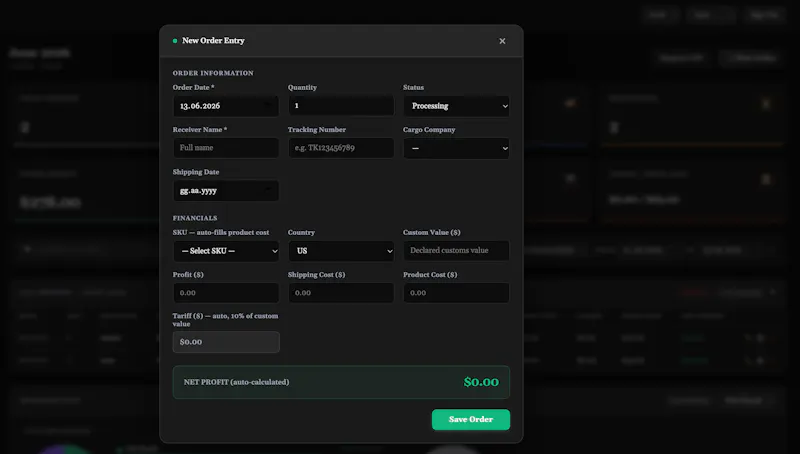Click the Order Date field
This screenshot has width=800, height=454.
226,106
